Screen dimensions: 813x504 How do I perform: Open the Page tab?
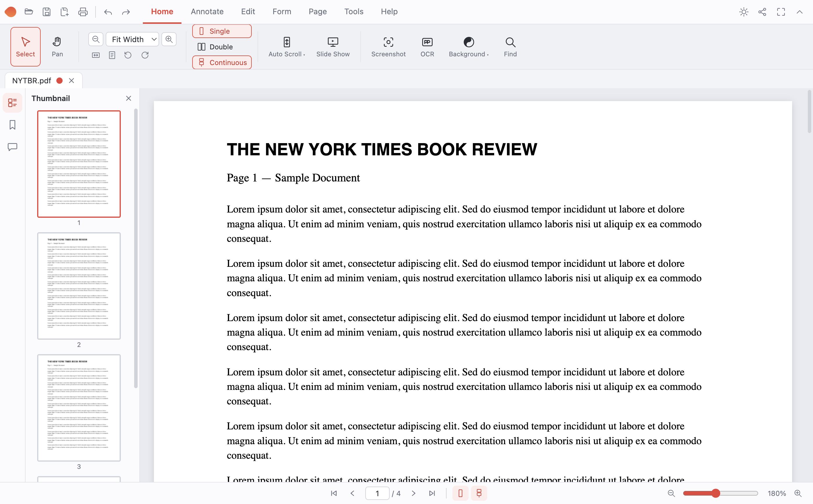click(318, 12)
